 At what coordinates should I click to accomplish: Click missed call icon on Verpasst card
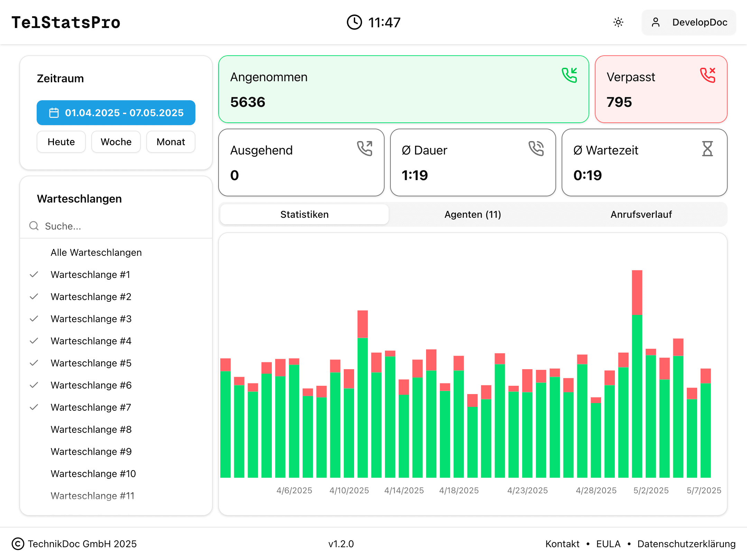pos(707,75)
